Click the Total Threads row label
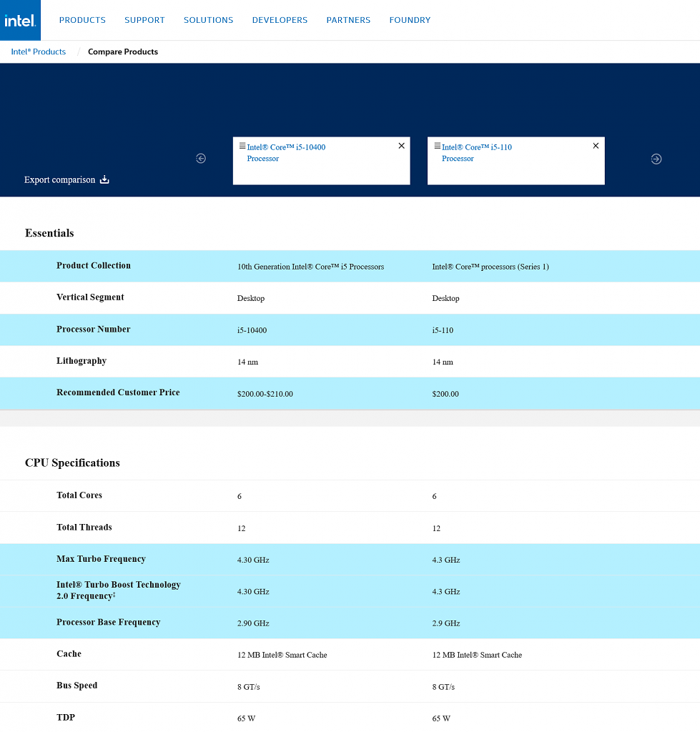700x732 pixels. point(84,528)
